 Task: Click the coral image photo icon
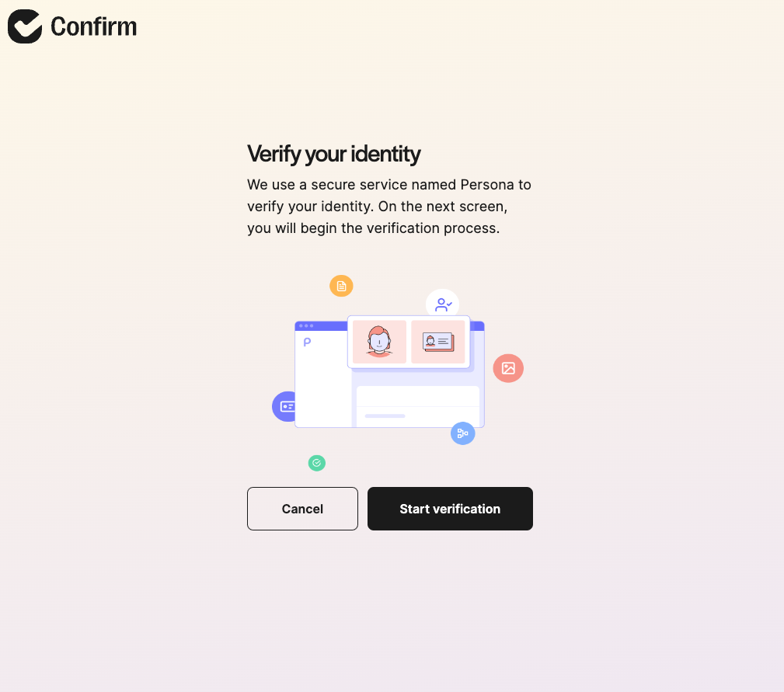click(x=508, y=368)
